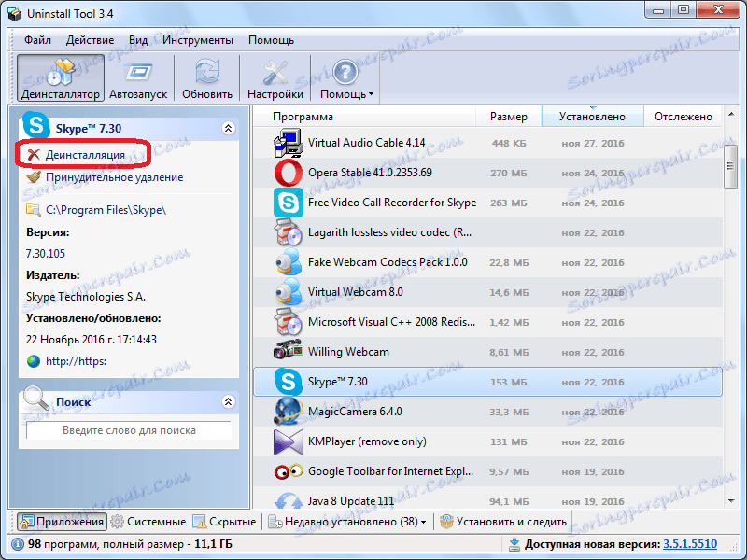
Task: Sort by the Установлено column header
Action: pyautogui.click(x=592, y=117)
